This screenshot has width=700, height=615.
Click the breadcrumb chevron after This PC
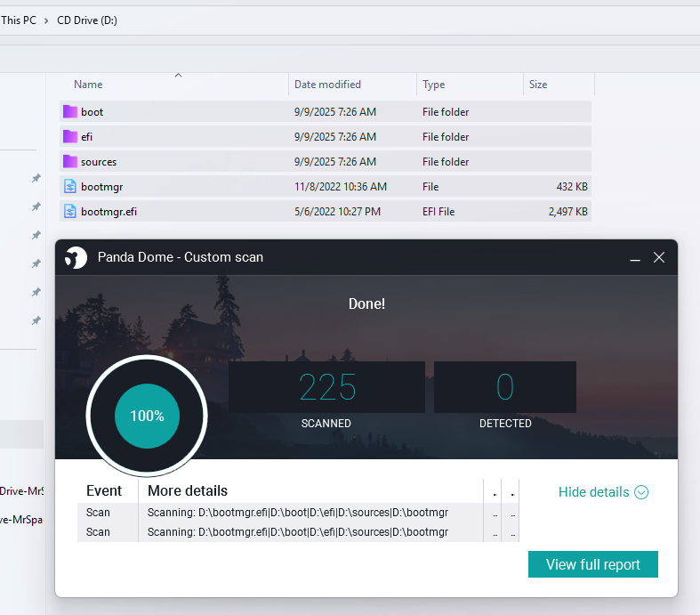(x=46, y=20)
